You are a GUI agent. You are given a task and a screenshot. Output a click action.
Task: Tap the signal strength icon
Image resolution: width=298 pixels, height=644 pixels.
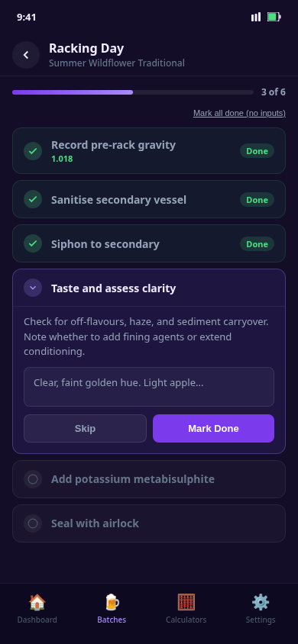point(256,17)
